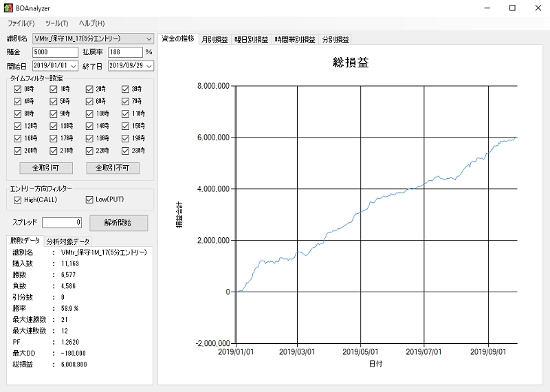
Task: Uncheck the 18時 time filter
Action: (89, 139)
